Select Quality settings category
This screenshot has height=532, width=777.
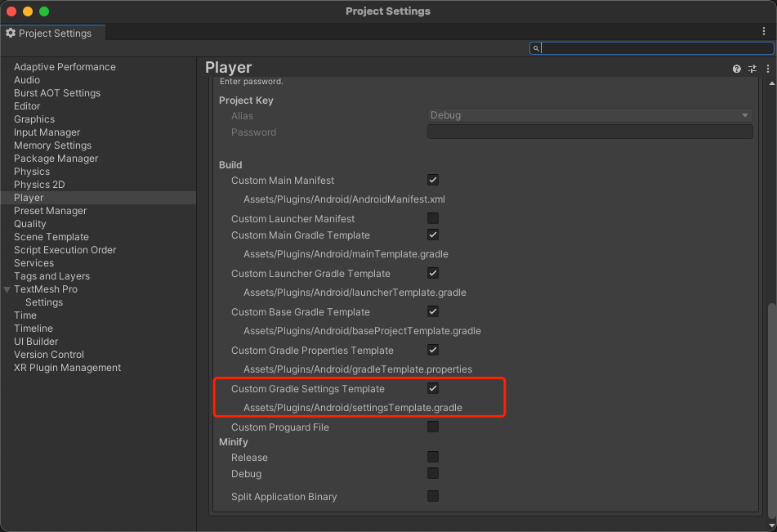(29, 224)
